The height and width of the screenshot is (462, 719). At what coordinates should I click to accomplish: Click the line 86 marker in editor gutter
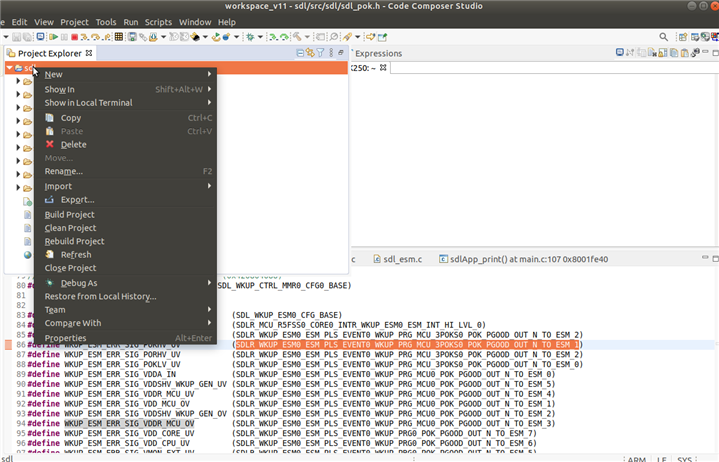click(8, 345)
